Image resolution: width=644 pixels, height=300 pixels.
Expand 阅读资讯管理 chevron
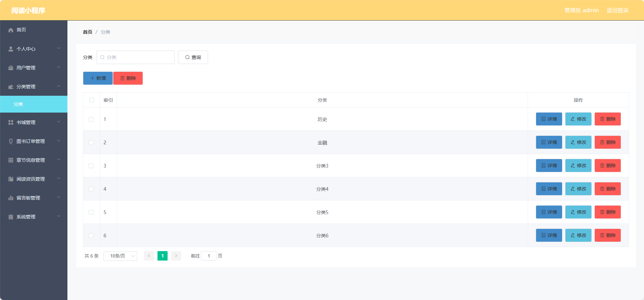[x=59, y=179]
